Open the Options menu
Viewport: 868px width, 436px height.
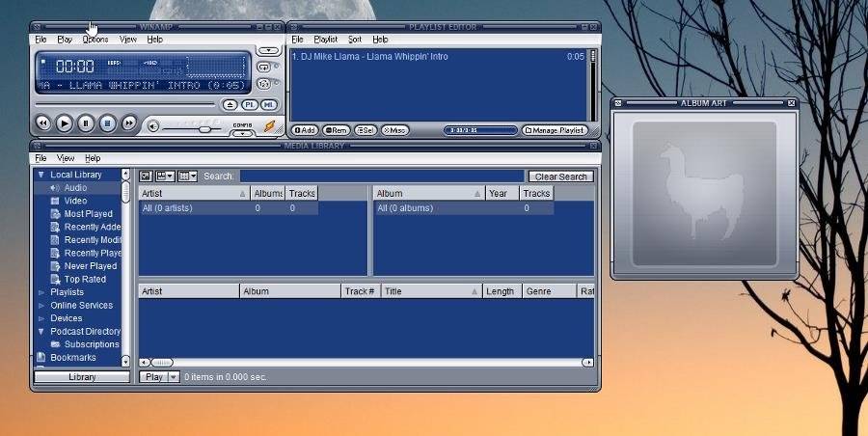(95, 40)
